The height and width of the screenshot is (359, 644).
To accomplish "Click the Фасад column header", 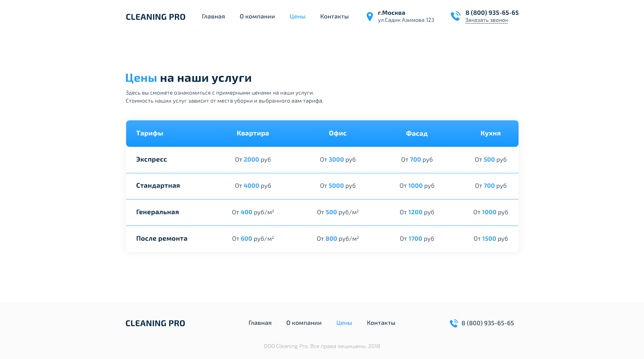I will [x=417, y=133].
